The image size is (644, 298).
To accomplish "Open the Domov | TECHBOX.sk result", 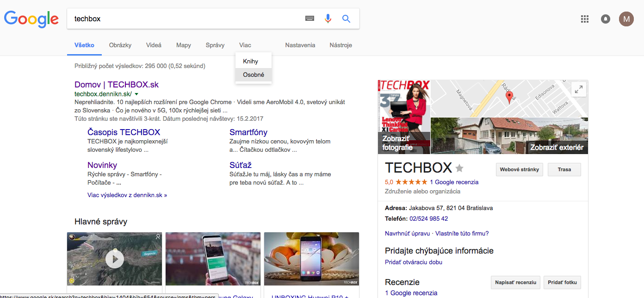I will [x=117, y=85].
